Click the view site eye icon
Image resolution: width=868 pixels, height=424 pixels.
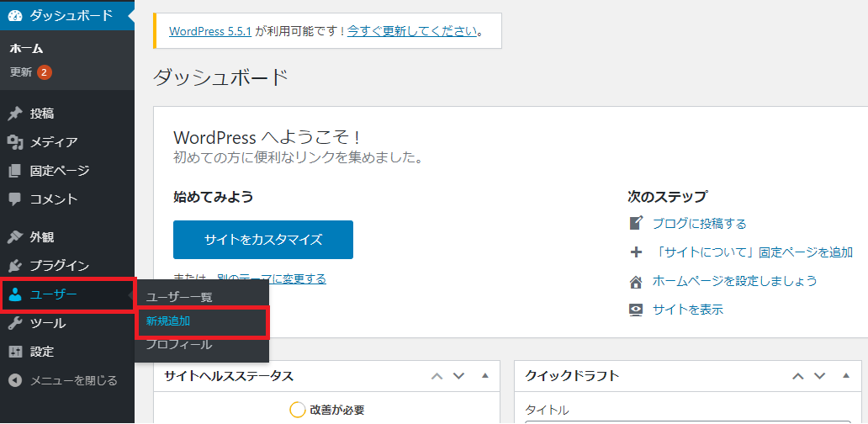(x=636, y=310)
